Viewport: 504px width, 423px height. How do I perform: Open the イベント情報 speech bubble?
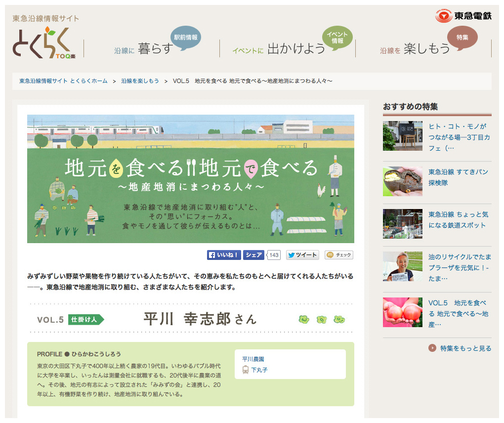click(337, 38)
